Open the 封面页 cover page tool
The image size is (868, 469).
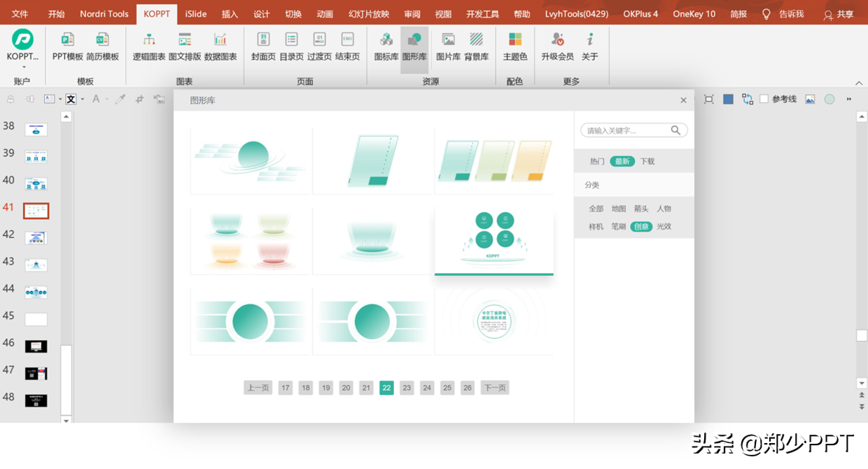click(262, 49)
